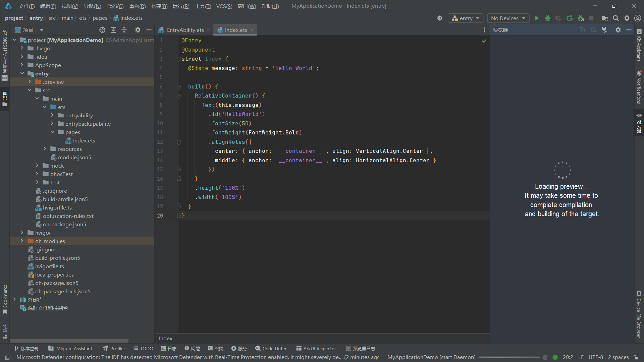Screen dimensions: 644x362
Task: Toggle code folding on the RelativeContainer line
Action: (179, 96)
